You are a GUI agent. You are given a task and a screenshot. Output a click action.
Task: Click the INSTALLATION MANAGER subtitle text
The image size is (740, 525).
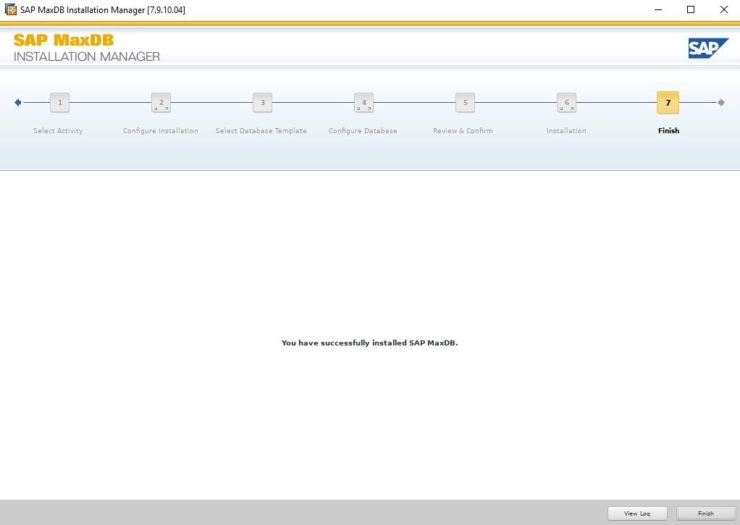tap(87, 57)
